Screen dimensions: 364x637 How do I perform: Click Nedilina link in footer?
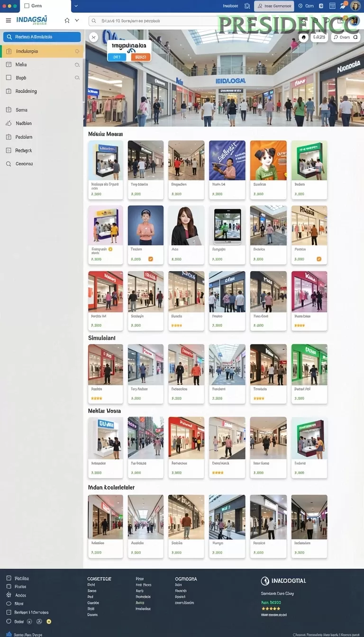pyautogui.click(x=22, y=578)
